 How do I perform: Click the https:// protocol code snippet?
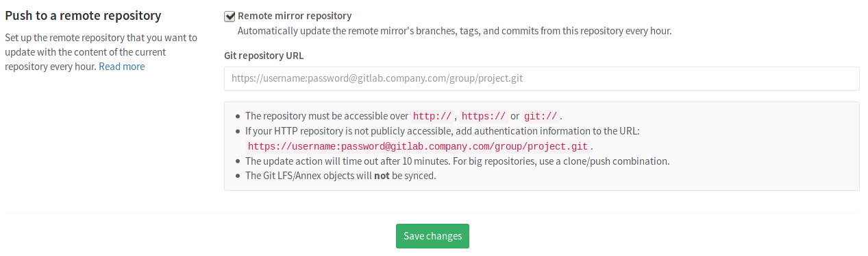pos(484,116)
